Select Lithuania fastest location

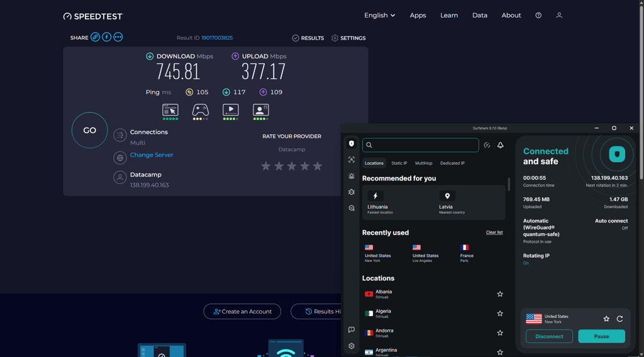[x=380, y=202]
